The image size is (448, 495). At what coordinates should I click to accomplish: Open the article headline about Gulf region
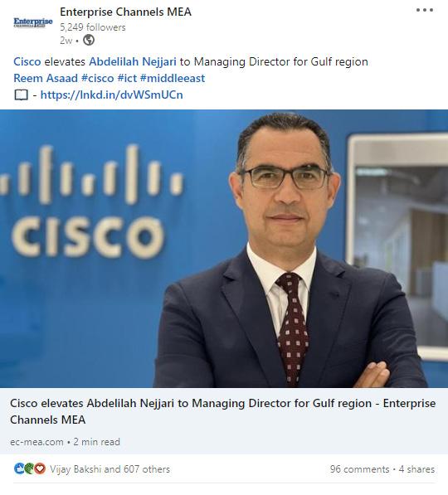pos(222,411)
